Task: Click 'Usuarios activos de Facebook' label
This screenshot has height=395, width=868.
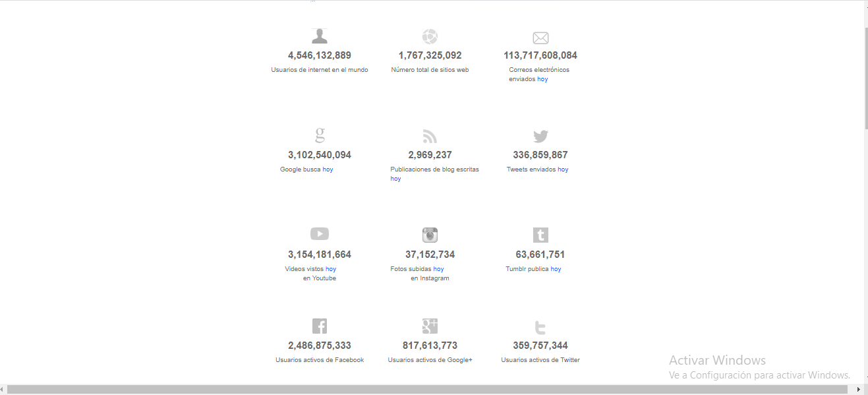Action: click(x=320, y=360)
